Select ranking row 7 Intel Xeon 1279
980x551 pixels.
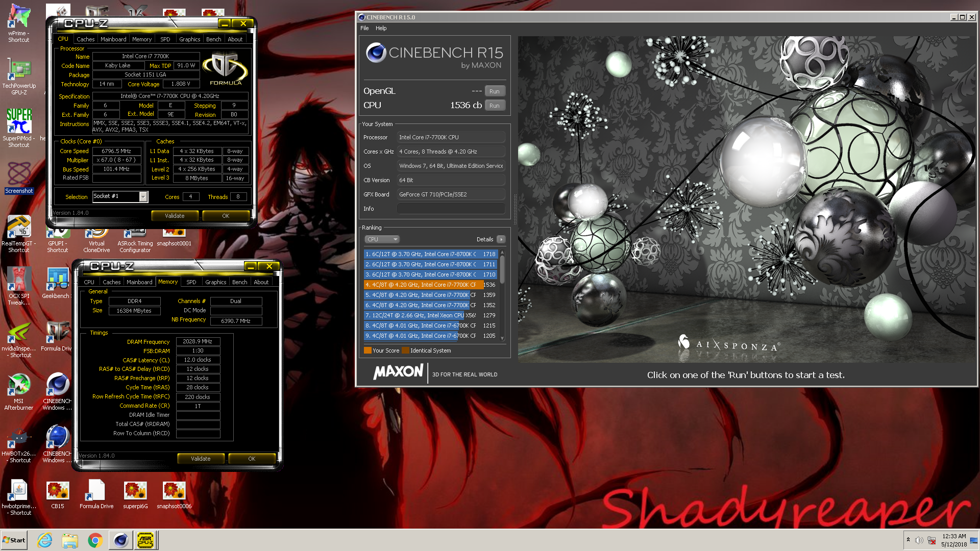[430, 315]
